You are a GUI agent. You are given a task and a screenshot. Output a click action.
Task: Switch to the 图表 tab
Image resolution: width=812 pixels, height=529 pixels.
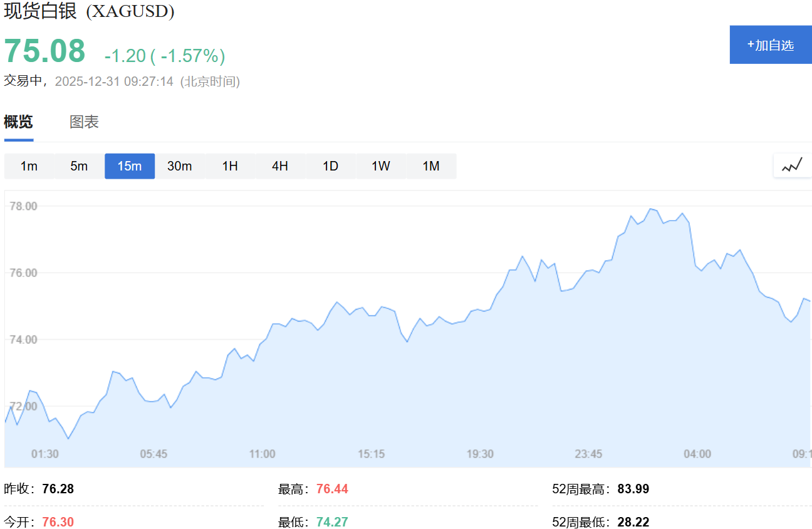84,122
